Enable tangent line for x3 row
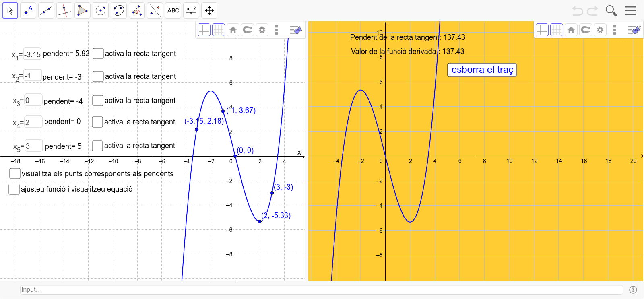 coord(98,101)
